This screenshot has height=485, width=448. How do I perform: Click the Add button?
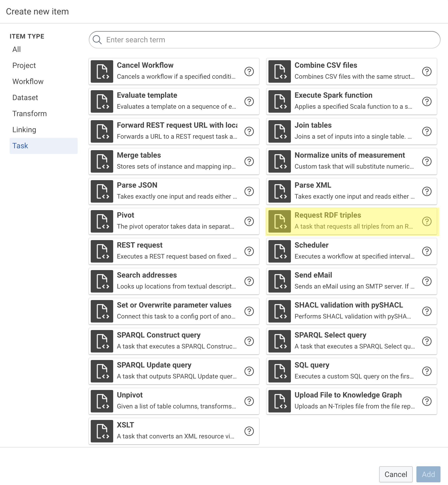(428, 474)
